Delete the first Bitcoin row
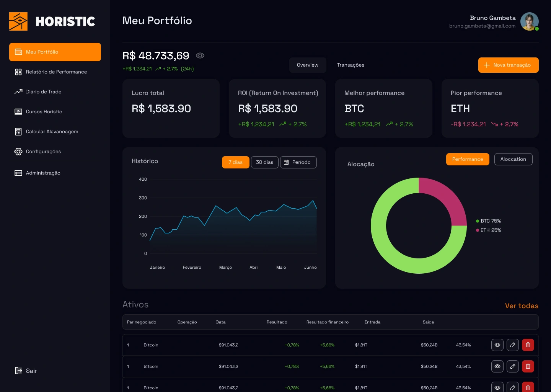 click(x=528, y=345)
